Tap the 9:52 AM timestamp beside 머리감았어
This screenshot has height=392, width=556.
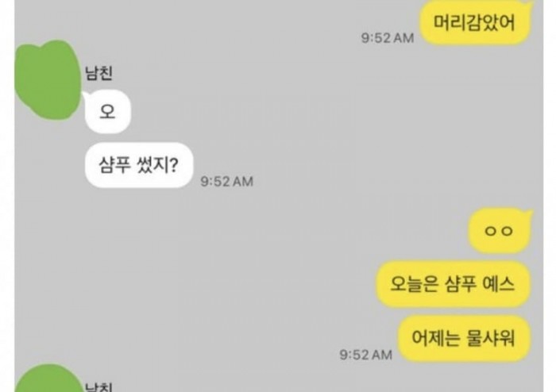point(388,38)
